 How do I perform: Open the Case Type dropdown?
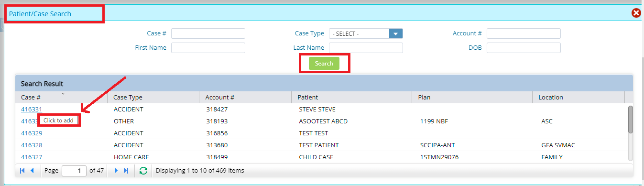point(396,33)
